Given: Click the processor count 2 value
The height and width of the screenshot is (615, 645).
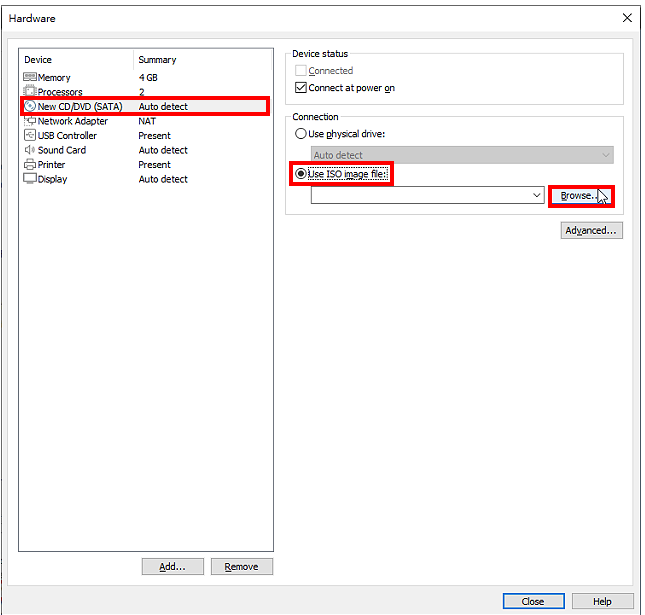Looking at the screenshot, I should coord(142,92).
